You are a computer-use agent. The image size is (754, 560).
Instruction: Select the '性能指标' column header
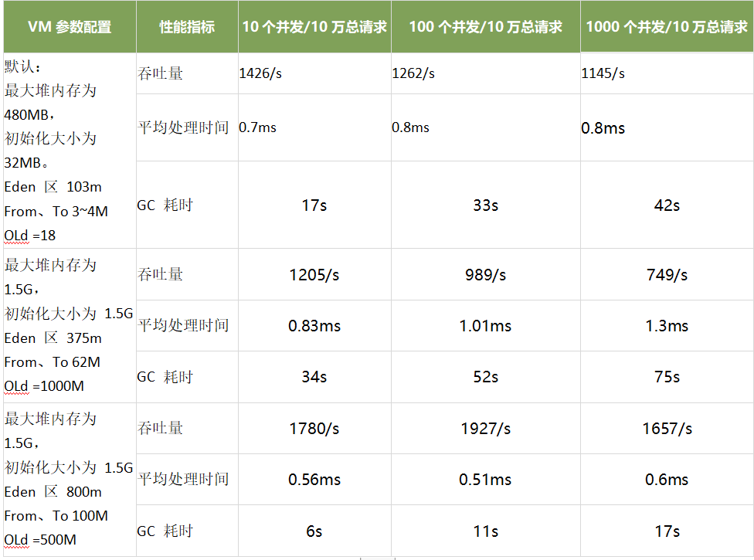click(x=187, y=26)
